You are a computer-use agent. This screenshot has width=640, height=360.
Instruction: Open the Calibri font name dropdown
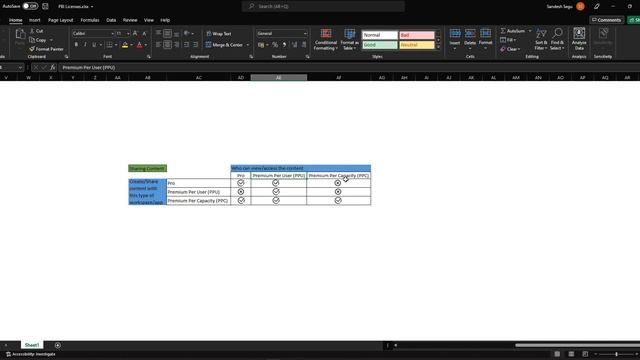[x=112, y=33]
